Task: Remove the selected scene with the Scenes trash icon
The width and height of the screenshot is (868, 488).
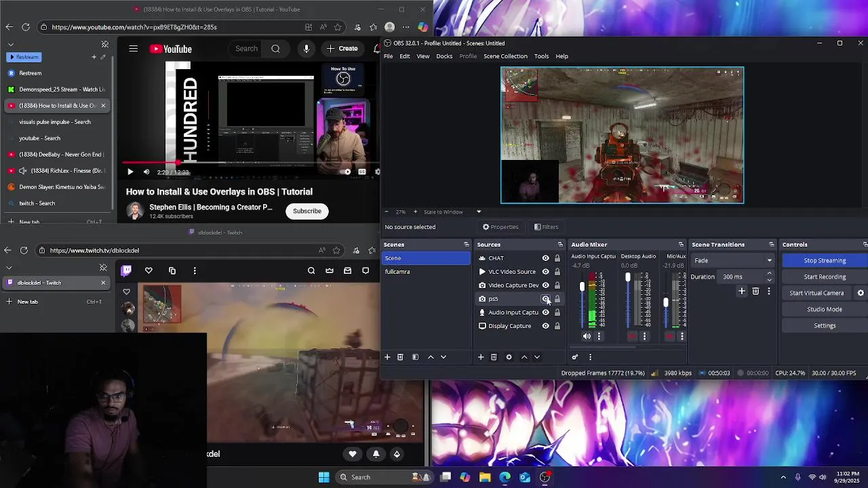Action: tap(400, 357)
